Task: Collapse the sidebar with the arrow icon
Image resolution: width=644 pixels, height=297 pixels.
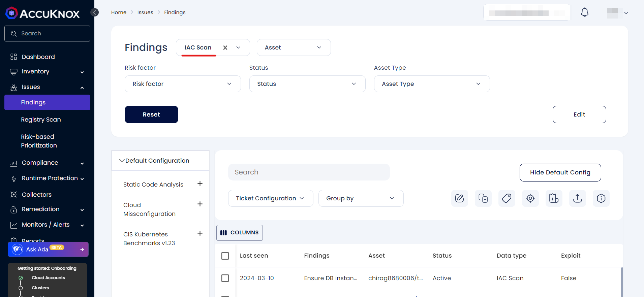Action: pyautogui.click(x=95, y=12)
